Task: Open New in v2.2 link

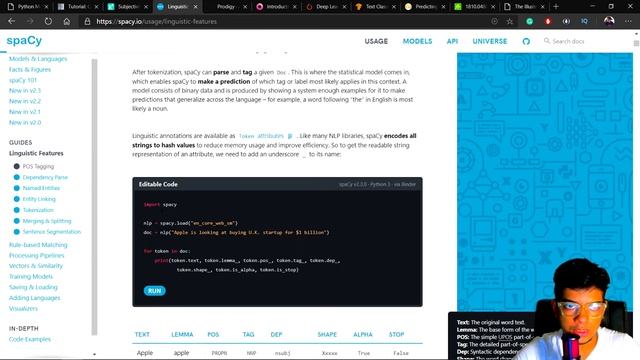Action: [25, 101]
